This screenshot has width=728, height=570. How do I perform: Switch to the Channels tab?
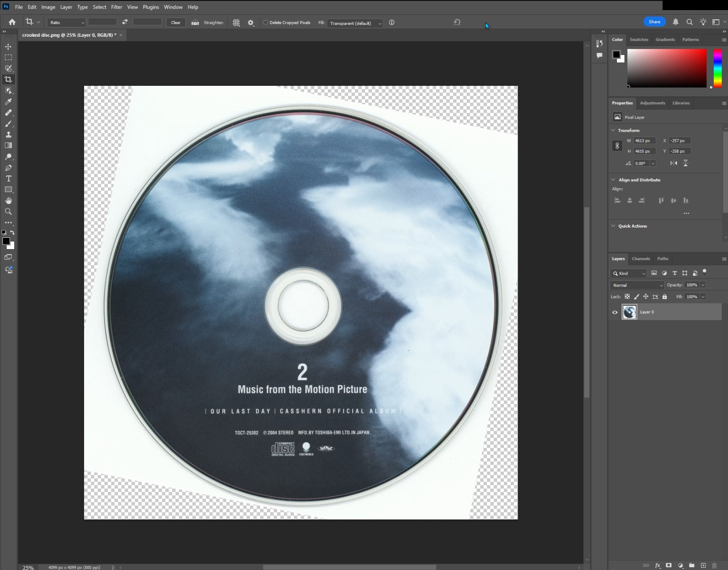click(641, 259)
